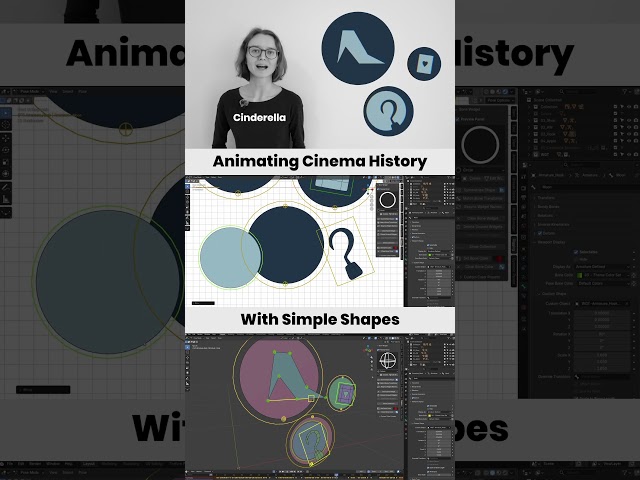Expand the Collection row in outliner
Viewport: 640px width, 480px height.
pos(530,107)
